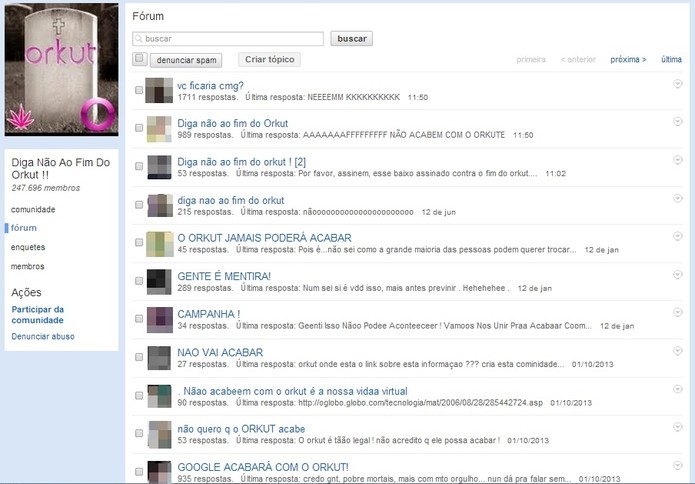Viewport: 695px width, 484px height.
Task: Tick checkbox of 'não quero q o ORKUT acabe'
Action: coord(139,433)
